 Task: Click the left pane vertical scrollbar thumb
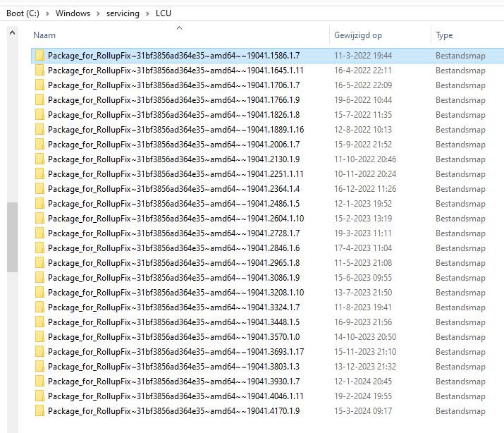tap(12, 236)
